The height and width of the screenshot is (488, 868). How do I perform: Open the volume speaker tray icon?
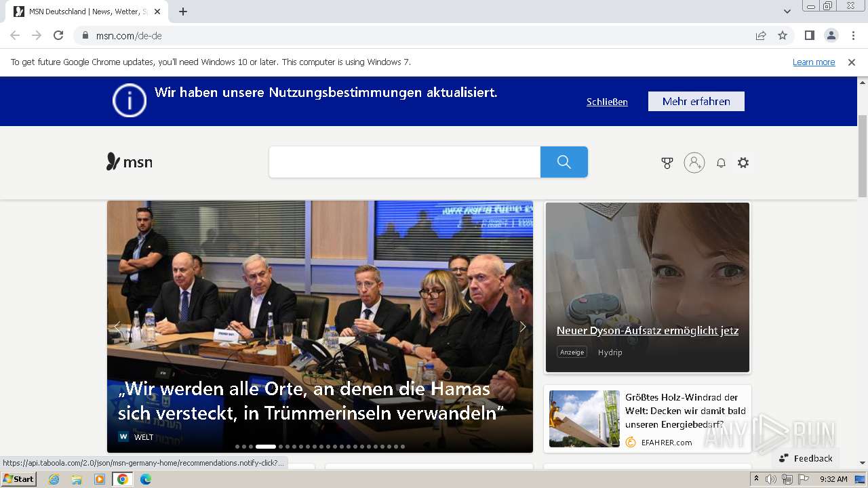tap(771, 479)
